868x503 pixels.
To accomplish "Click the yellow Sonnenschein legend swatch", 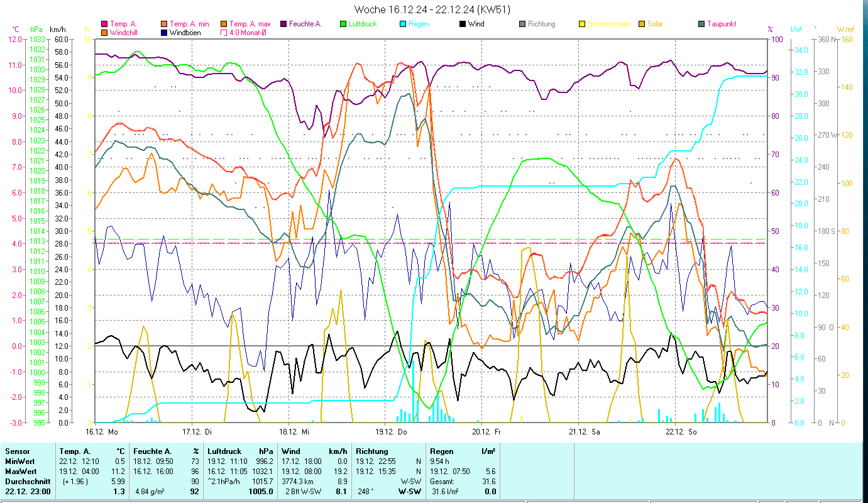I will [581, 24].
